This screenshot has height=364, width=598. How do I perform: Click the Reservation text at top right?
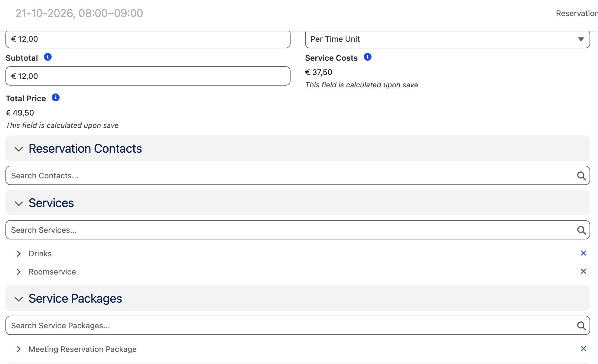click(x=577, y=13)
